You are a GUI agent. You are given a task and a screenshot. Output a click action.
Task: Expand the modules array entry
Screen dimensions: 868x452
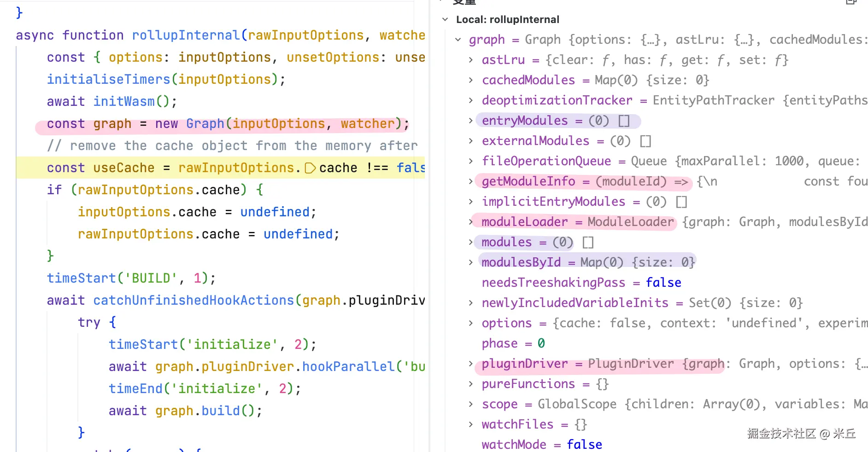(470, 242)
